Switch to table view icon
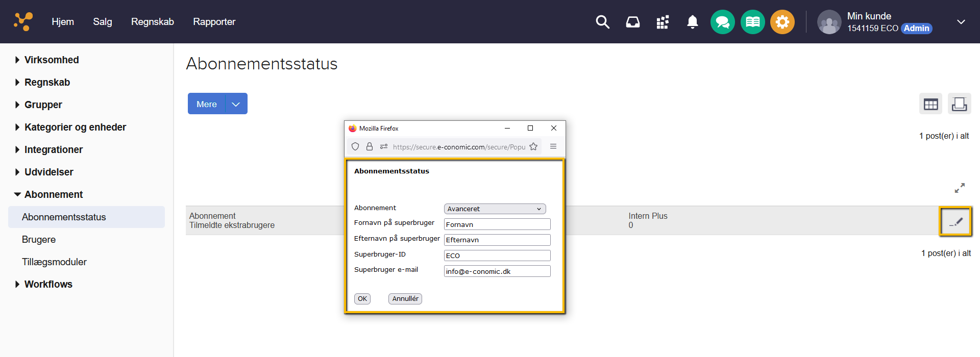This screenshot has width=980, height=357. tap(930, 104)
